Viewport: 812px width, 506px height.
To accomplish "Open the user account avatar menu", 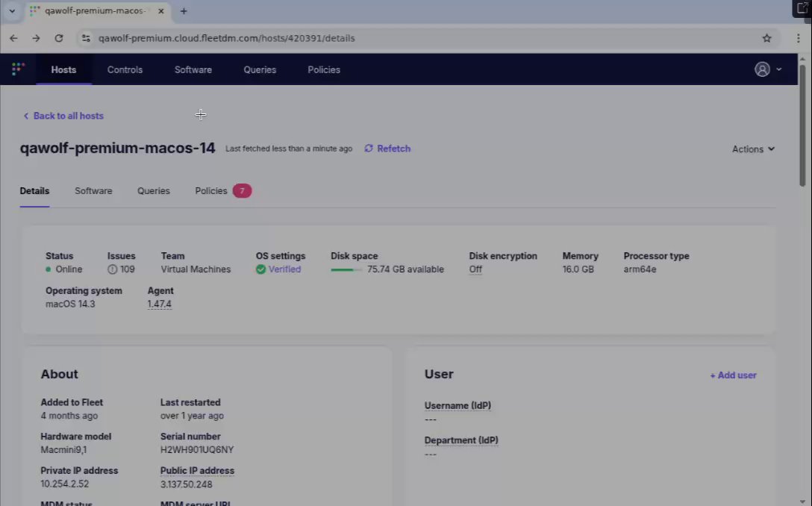I will [x=762, y=69].
